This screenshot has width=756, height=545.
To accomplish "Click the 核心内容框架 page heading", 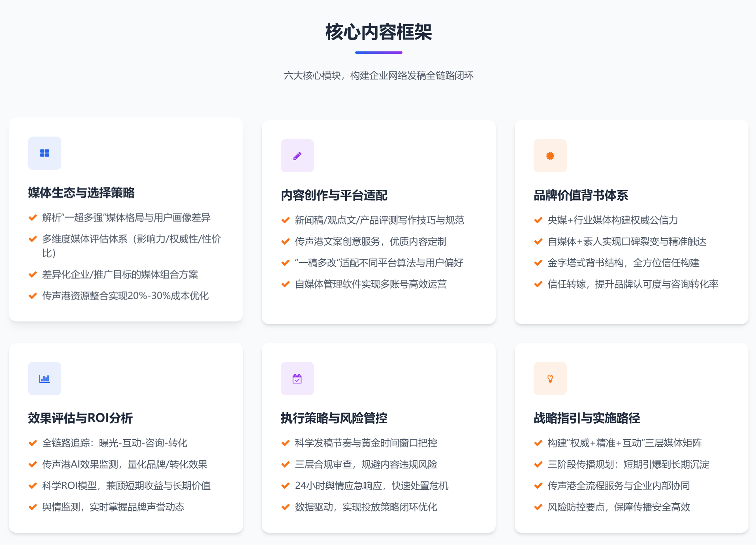I will click(x=378, y=32).
